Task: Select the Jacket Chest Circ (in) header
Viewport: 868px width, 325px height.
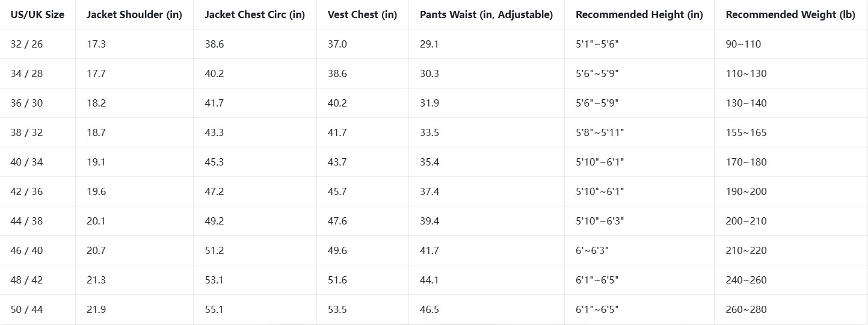Action: (x=255, y=14)
